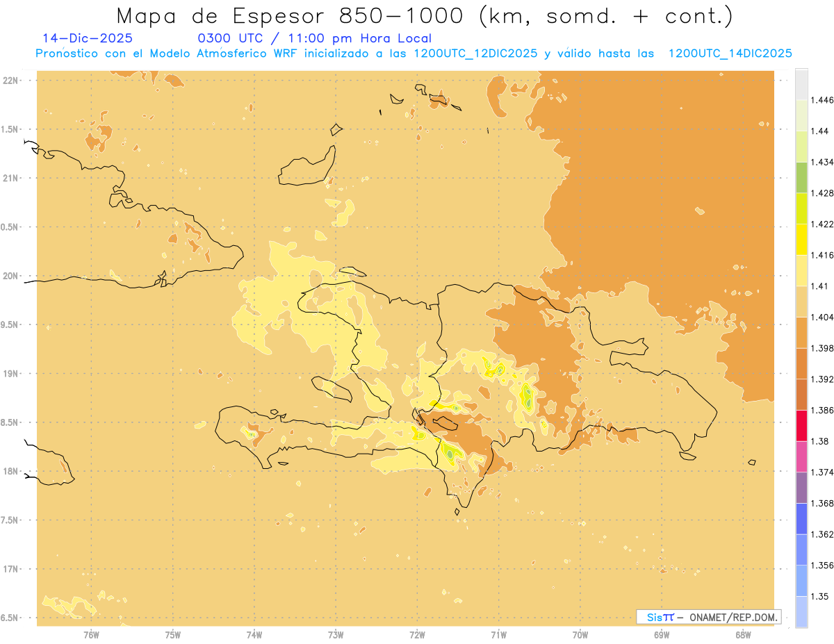The height and width of the screenshot is (644, 834).
Task: Click the colorbar value '1.356'
Action: (823, 565)
